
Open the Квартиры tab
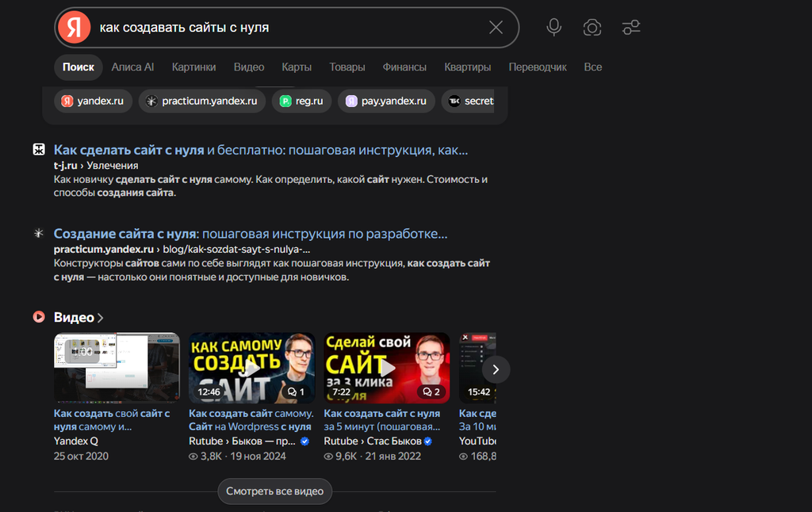(468, 67)
